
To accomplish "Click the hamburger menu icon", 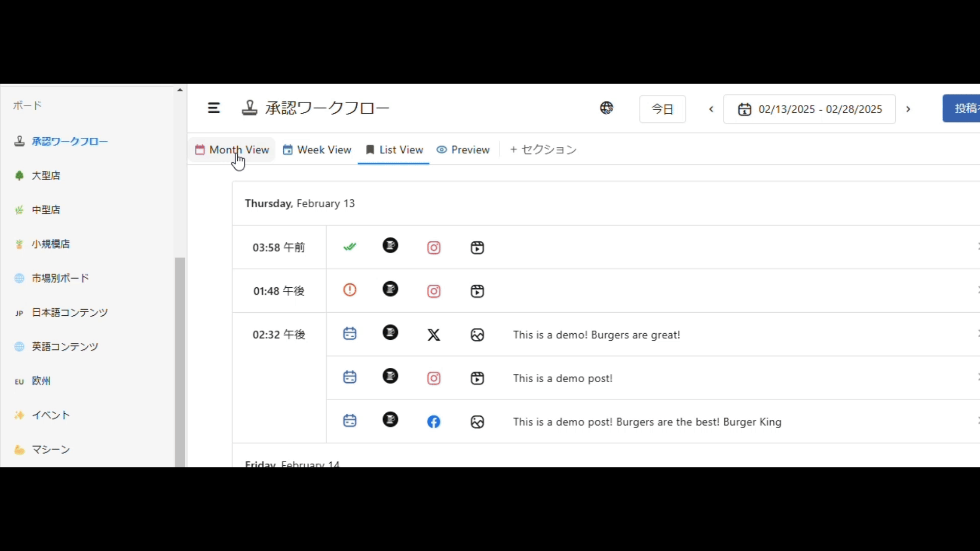I will pyautogui.click(x=214, y=108).
